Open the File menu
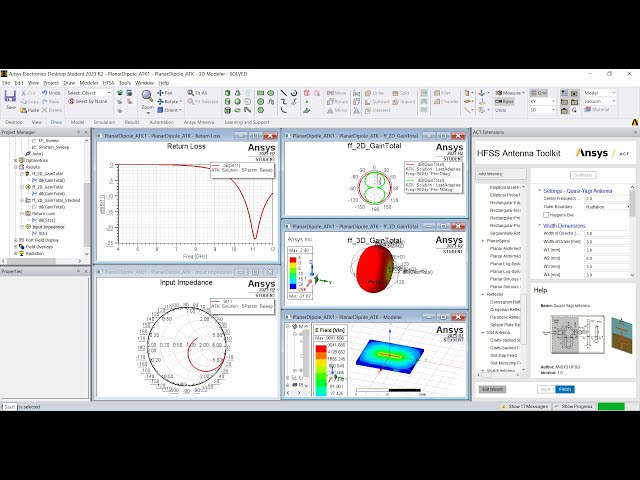 coord(6,83)
